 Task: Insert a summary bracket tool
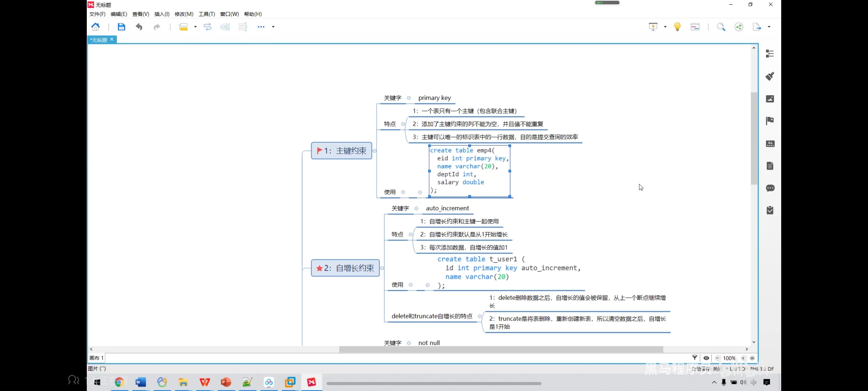click(243, 27)
